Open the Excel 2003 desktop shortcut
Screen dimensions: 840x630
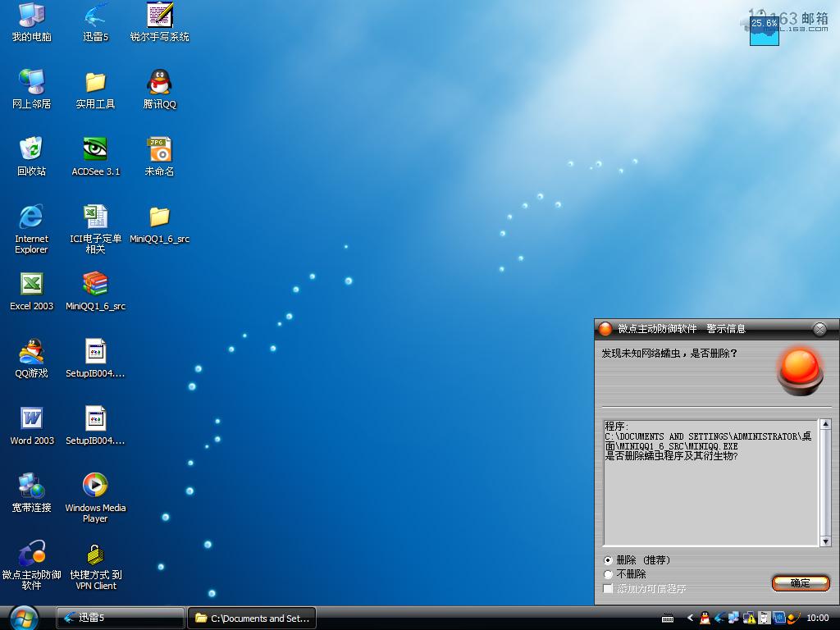pyautogui.click(x=31, y=285)
